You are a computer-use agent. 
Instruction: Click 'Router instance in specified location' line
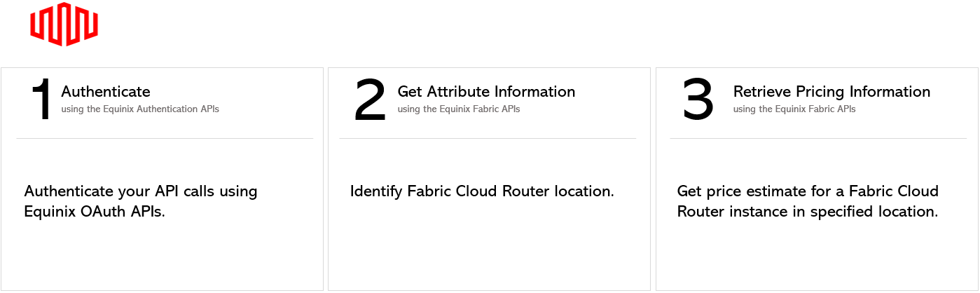(808, 211)
